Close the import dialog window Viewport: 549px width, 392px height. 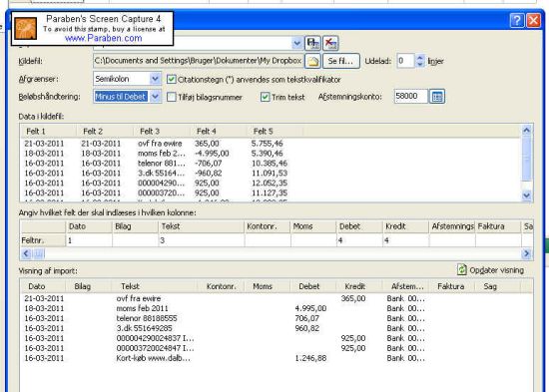(x=534, y=21)
